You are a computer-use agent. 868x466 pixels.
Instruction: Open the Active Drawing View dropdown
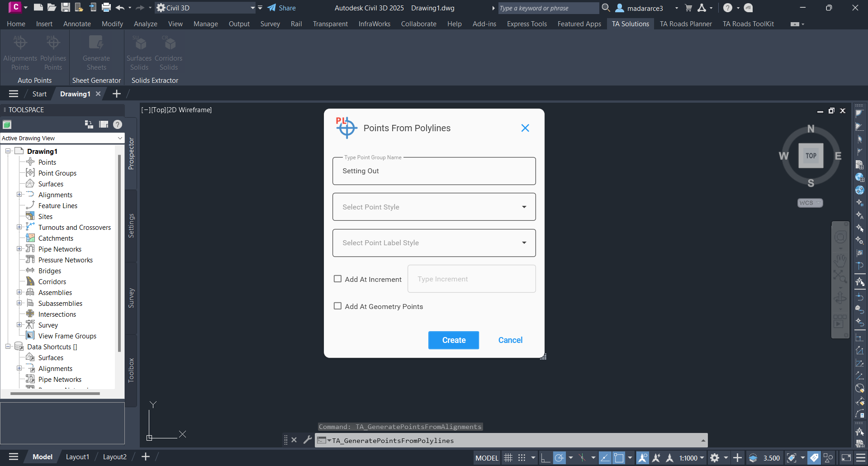(x=62, y=138)
